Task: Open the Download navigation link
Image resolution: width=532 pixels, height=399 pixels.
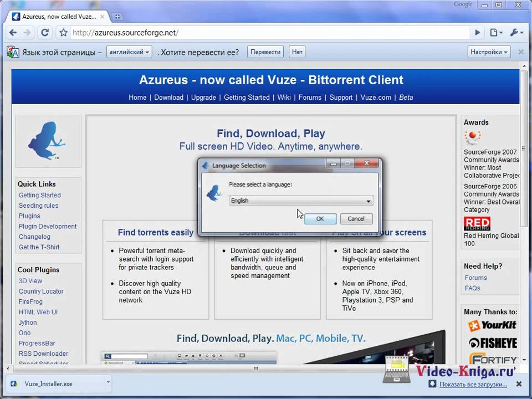Action: click(x=168, y=98)
